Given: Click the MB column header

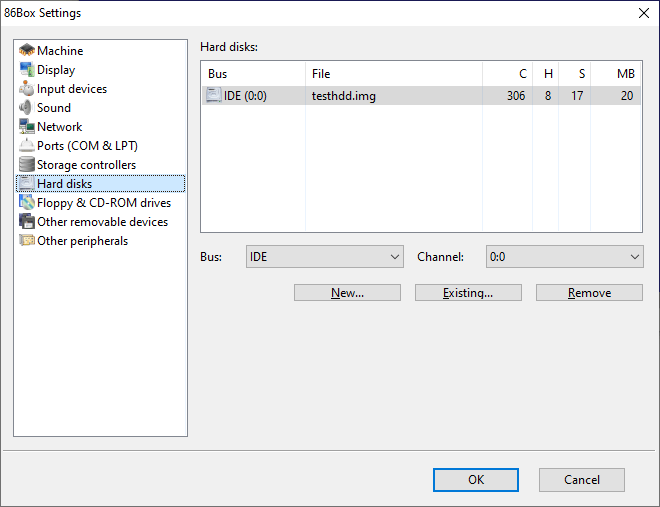Looking at the screenshot, I should tap(616, 74).
